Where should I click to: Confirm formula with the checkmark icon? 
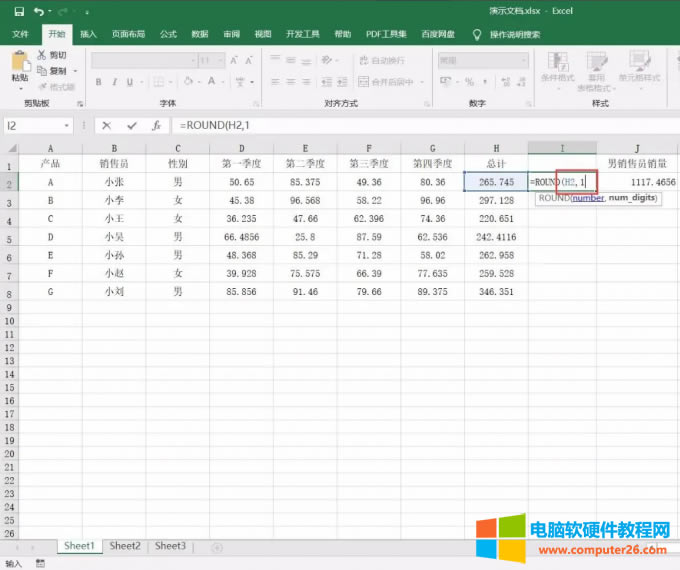(131, 126)
